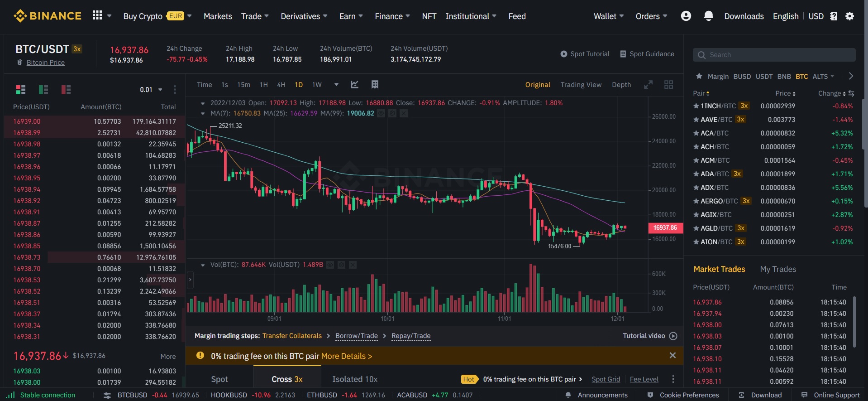Open Spot Guidance link

click(x=647, y=54)
